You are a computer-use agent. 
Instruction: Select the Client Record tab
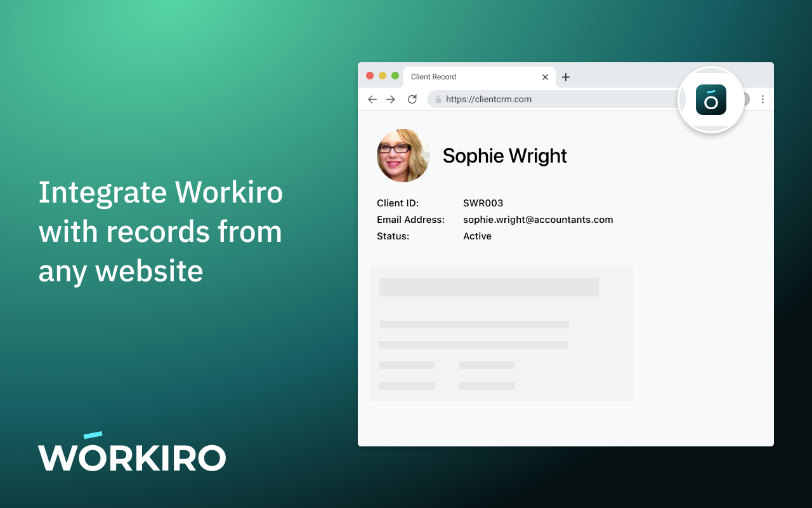[480, 77]
